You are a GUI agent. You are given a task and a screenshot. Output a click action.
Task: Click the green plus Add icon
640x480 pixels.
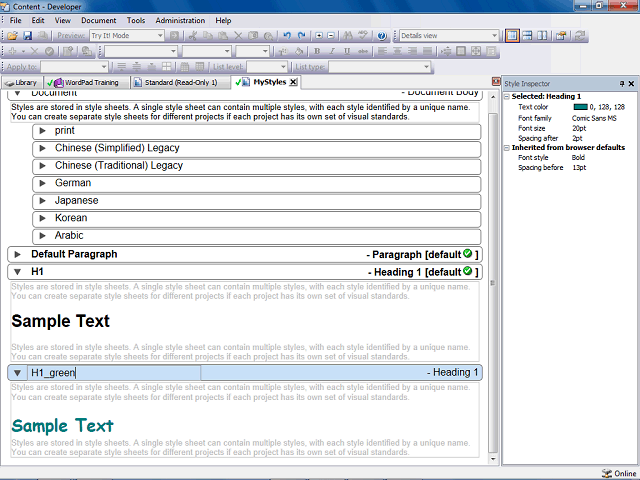[13, 51]
